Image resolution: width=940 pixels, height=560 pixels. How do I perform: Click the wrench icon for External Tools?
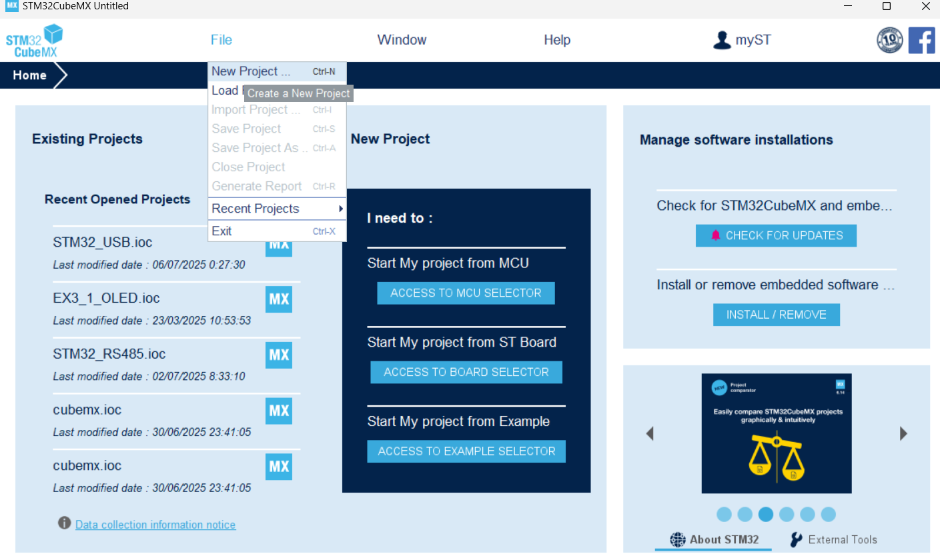pyautogui.click(x=796, y=539)
